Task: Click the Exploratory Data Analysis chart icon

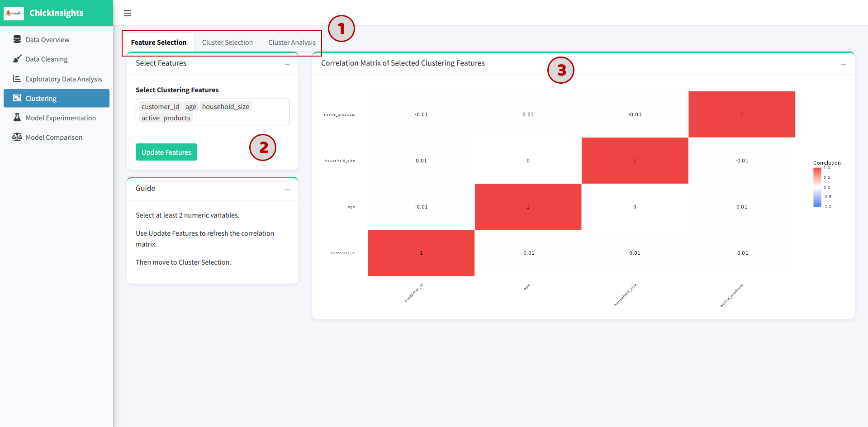Action: click(x=17, y=79)
